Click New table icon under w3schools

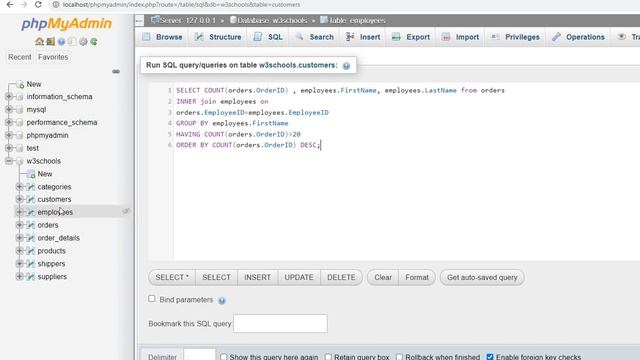point(31,174)
